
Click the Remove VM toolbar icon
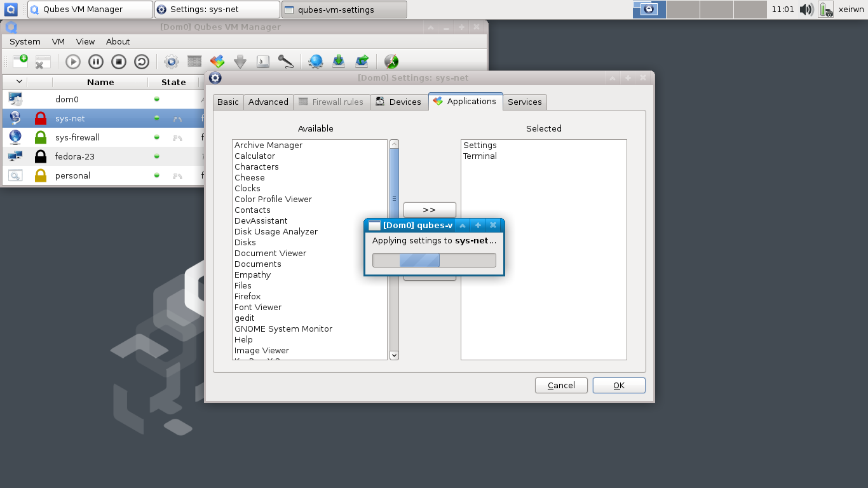point(43,62)
